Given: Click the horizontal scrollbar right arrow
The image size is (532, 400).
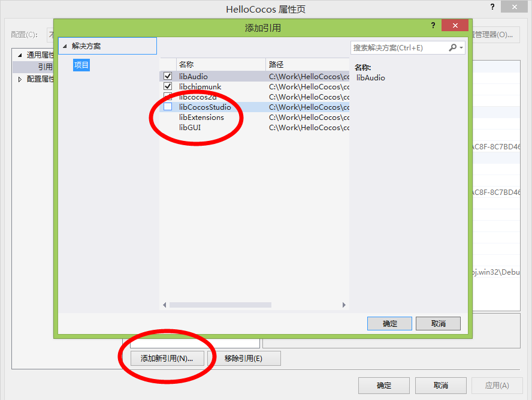Looking at the screenshot, I should [344, 305].
